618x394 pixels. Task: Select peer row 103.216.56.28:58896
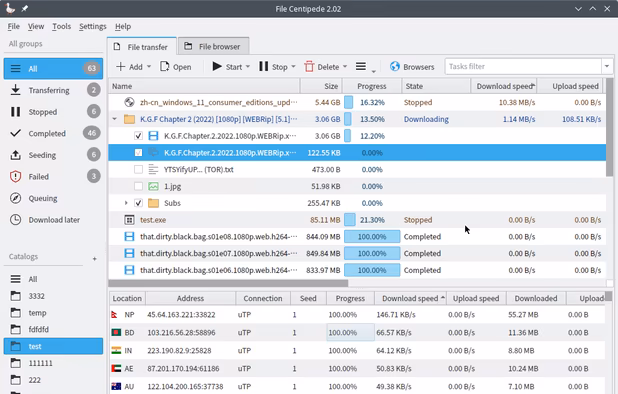pyautogui.click(x=357, y=333)
